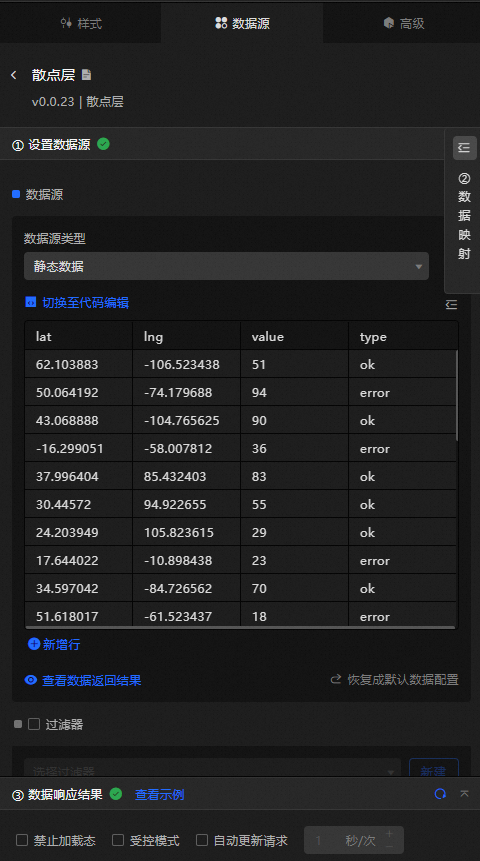
Task: Select the cell -61.523437
Action: point(187,614)
